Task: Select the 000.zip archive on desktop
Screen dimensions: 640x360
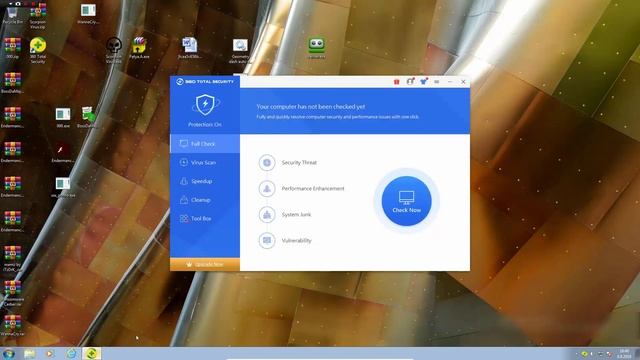Action: [13, 48]
